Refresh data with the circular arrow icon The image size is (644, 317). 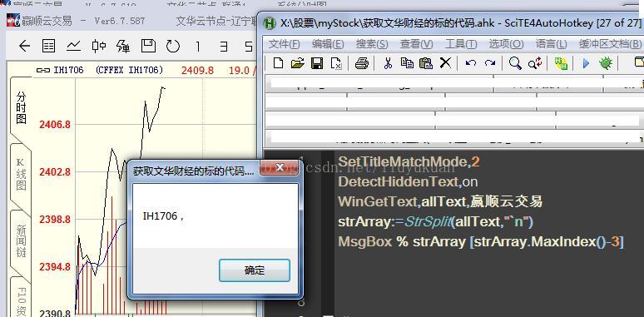click(173, 46)
